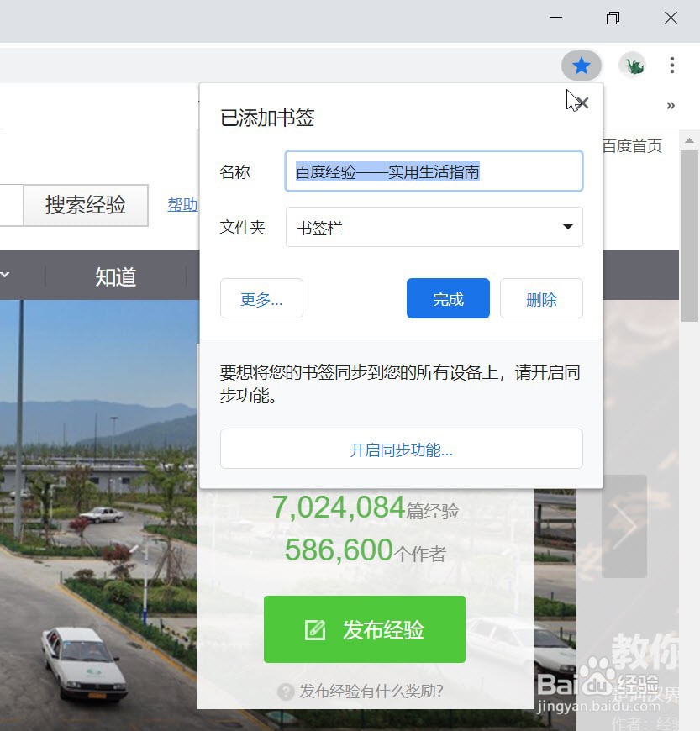Screen dimensions: 700x731
Task: Select the 知道 navigation tab
Action: pyautogui.click(x=116, y=277)
